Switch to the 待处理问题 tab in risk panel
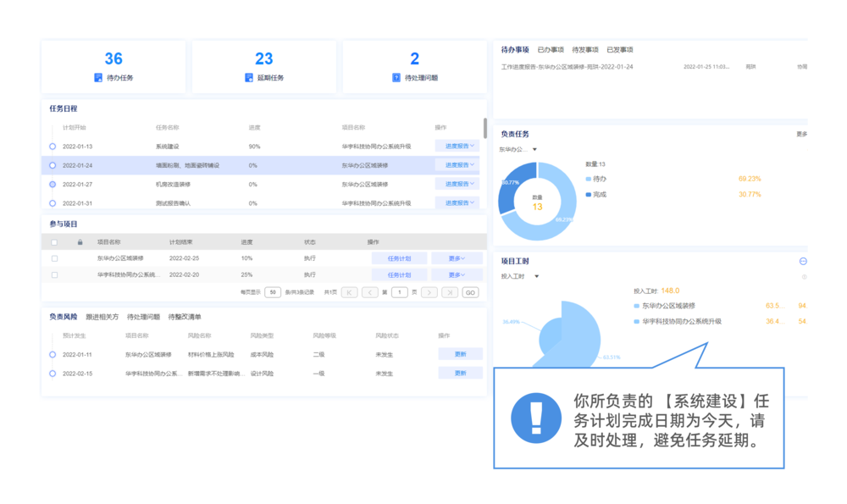847x504 pixels. [143, 317]
